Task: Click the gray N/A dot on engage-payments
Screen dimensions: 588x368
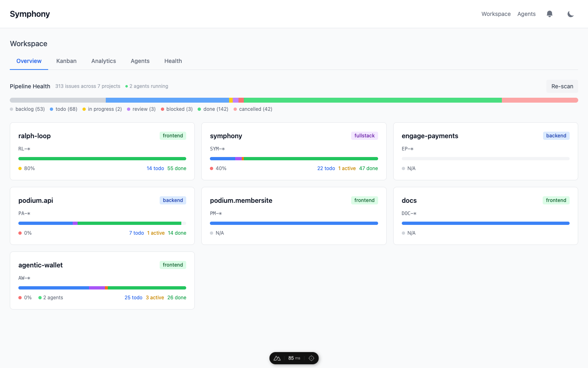Action: coord(404,168)
